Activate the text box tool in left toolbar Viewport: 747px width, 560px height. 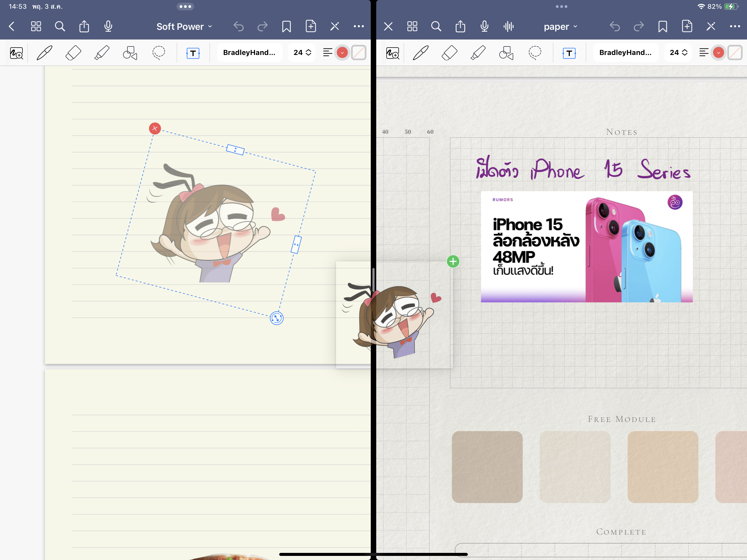pos(193,53)
